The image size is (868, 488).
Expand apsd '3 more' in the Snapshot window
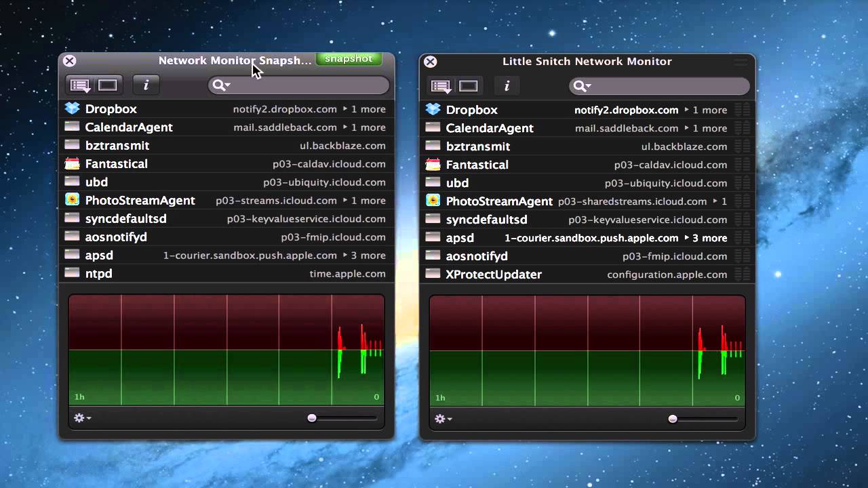pyautogui.click(x=364, y=256)
